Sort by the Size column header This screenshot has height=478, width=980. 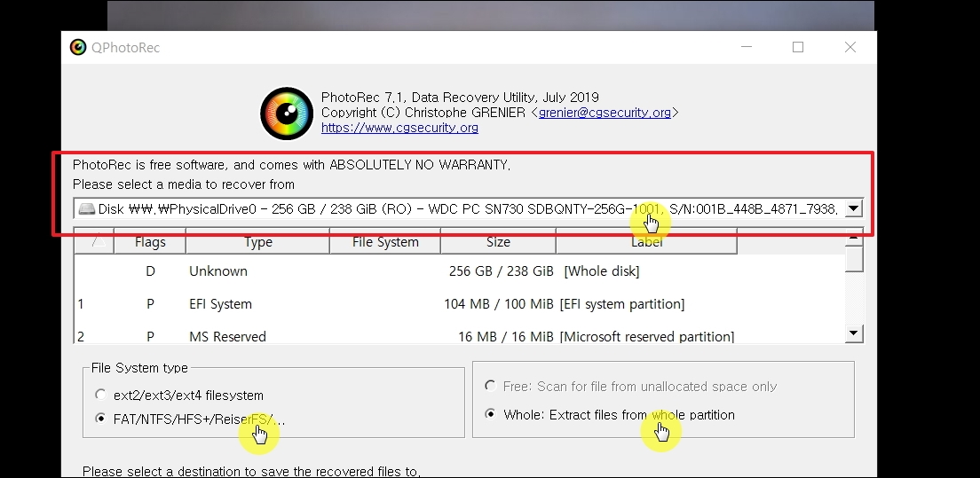(498, 242)
